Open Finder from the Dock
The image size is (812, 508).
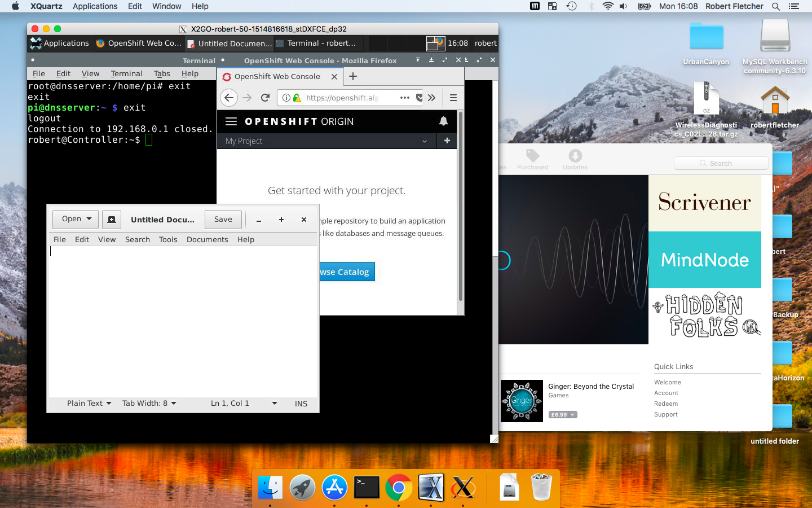(x=270, y=487)
